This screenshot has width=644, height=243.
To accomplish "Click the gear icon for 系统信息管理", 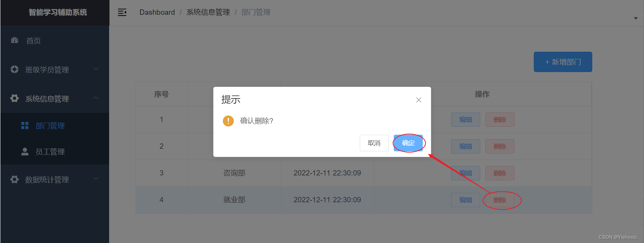I will 15,98.
